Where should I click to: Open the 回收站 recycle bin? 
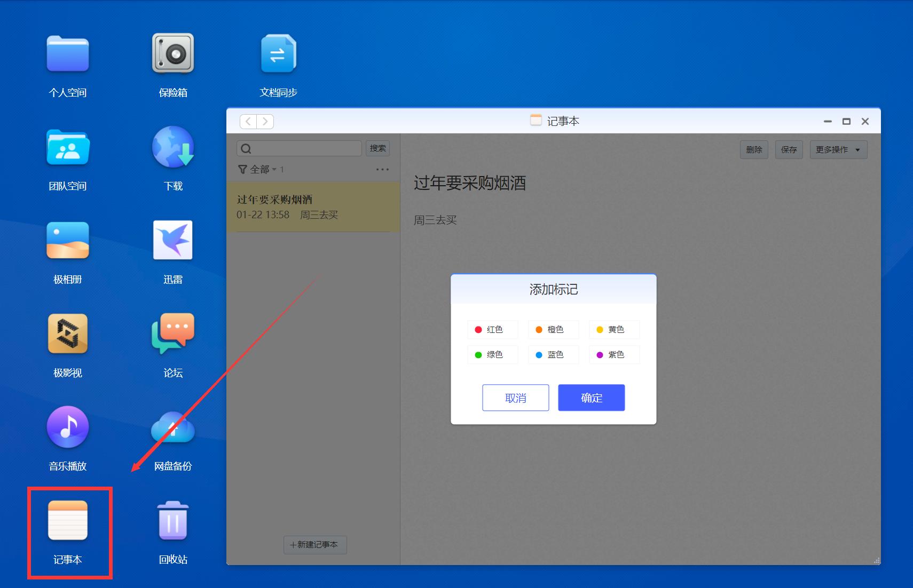(x=172, y=520)
